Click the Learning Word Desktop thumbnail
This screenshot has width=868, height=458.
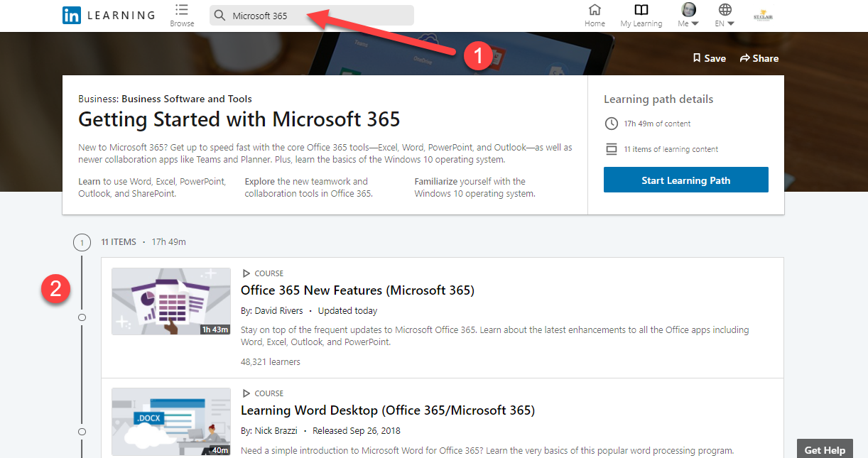pos(171,421)
